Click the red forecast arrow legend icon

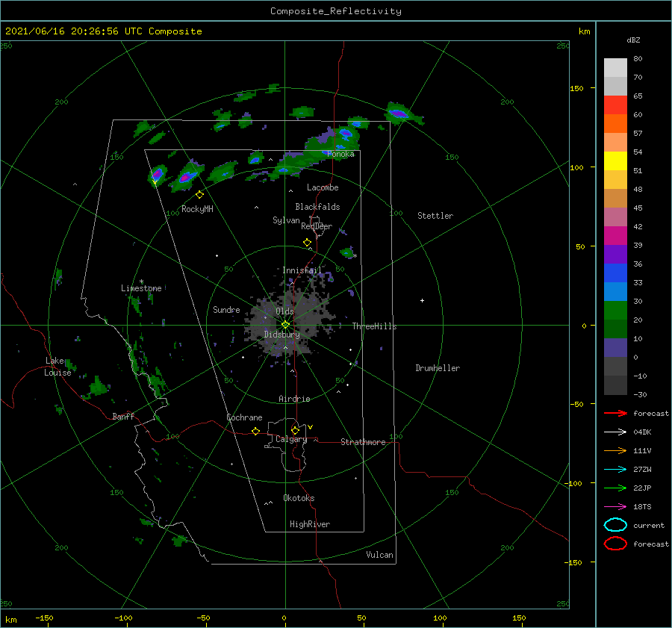coord(615,413)
